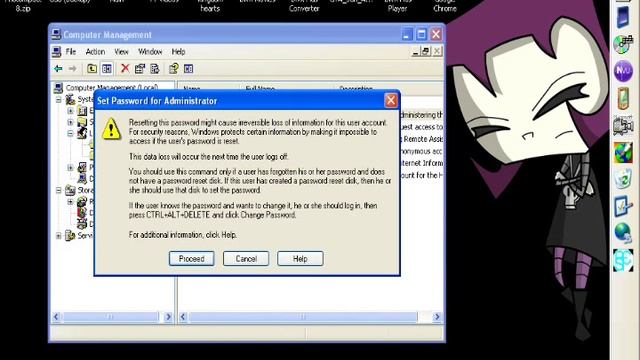Open the Recycle Bin sidebar shortcut
This screenshot has width=640, height=360.
point(623,179)
